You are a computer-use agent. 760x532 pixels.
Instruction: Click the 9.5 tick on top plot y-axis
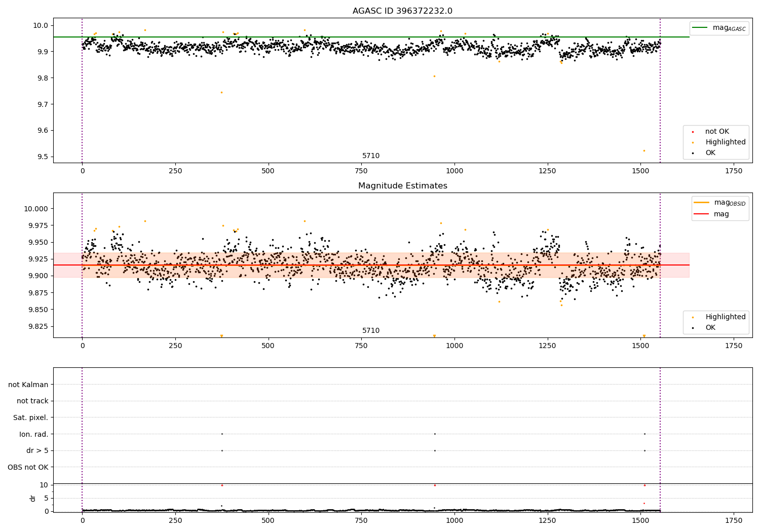pos(43,157)
